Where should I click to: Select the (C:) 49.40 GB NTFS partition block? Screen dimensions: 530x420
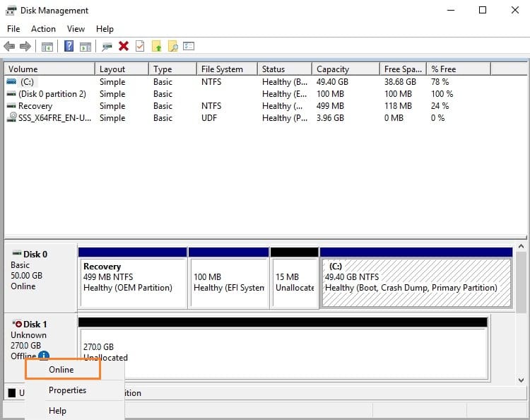click(416, 283)
